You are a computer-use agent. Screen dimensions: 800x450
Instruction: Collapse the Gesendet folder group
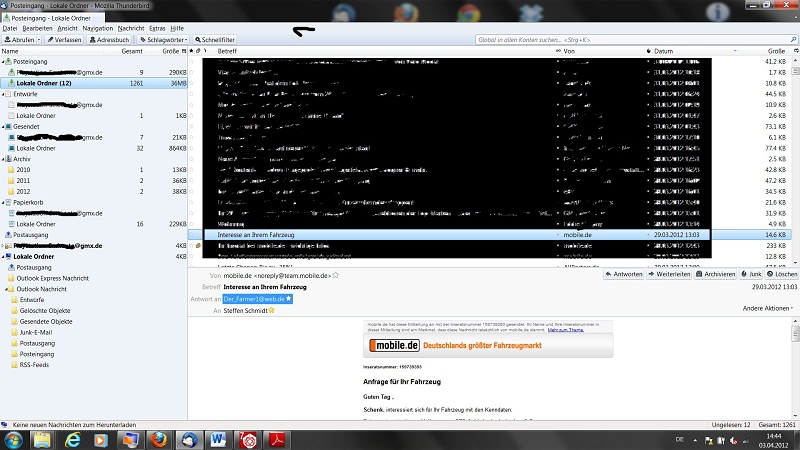[3, 127]
